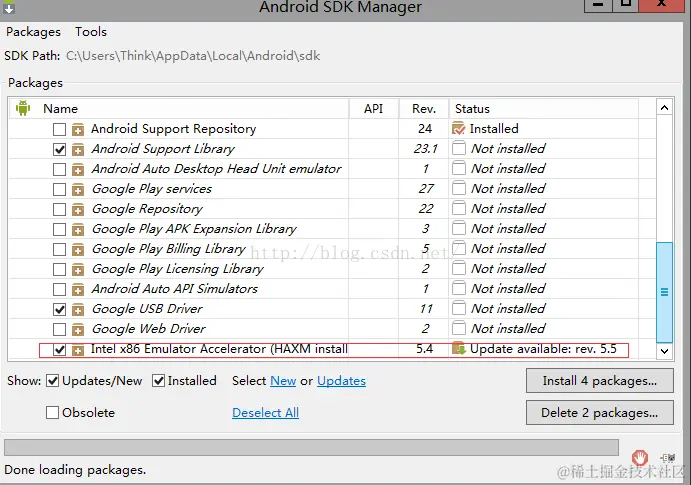Image resolution: width=691 pixels, height=485 pixels.
Task: Check Google Play Licensing Library checkbox
Action: [x=59, y=269]
